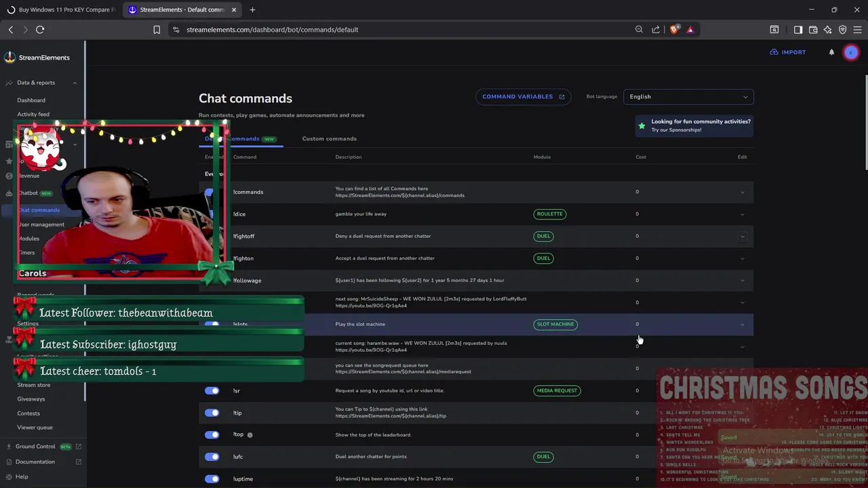Open Giveaways in the sidebar

click(31, 399)
